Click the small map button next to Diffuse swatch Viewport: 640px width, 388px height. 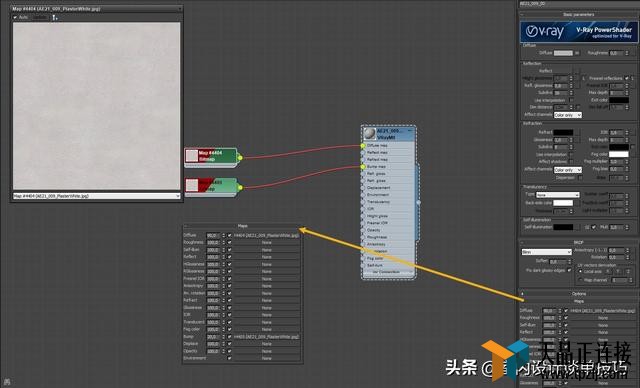(577, 53)
